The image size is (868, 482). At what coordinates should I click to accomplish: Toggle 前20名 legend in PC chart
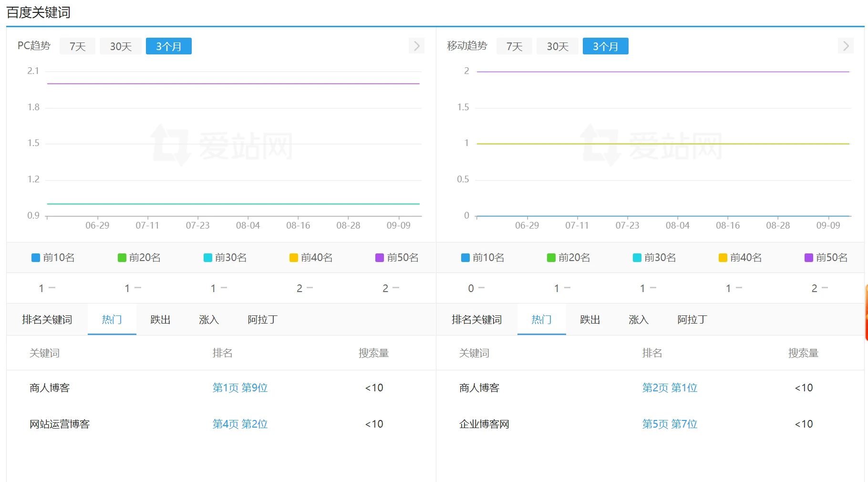[x=139, y=258]
